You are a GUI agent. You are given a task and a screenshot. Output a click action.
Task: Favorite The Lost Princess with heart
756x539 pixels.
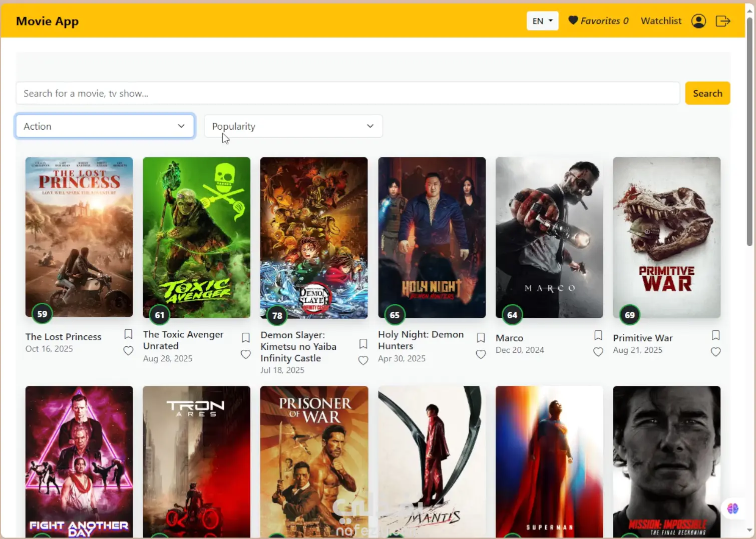[x=128, y=350]
